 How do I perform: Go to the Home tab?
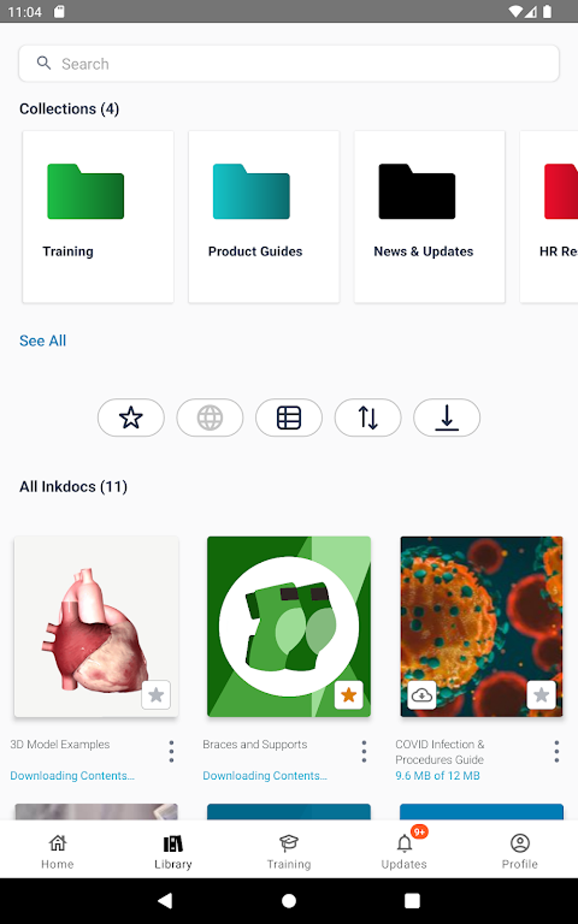(x=57, y=850)
